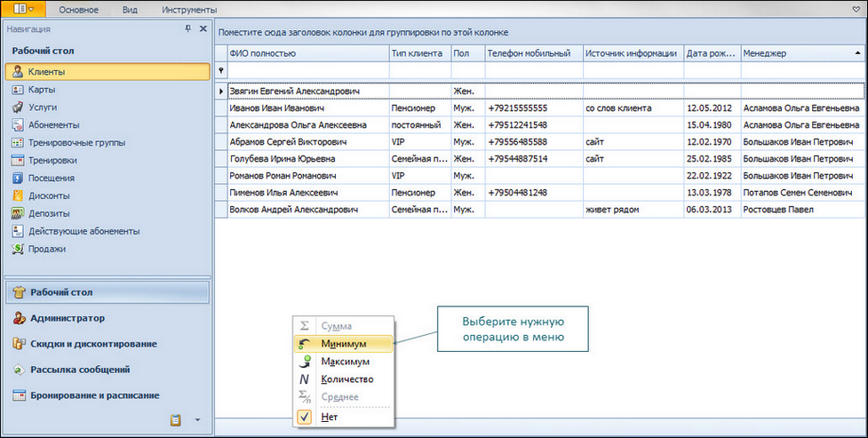Open the Основное tab
This screenshot has height=438, width=868.
point(78,10)
